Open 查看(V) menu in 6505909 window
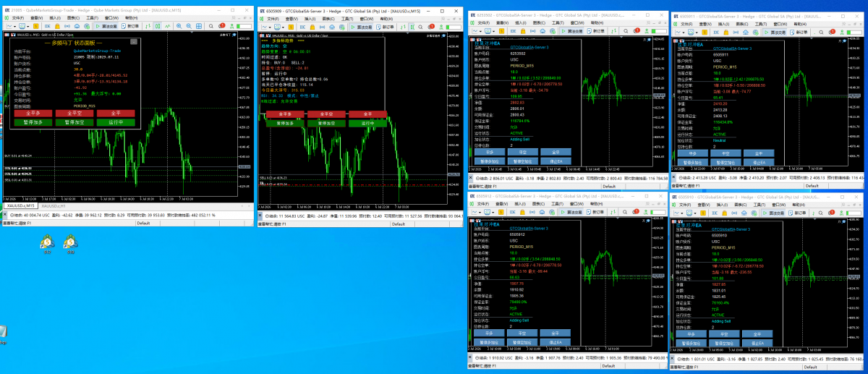This screenshot has height=374, width=868. pos(292,19)
